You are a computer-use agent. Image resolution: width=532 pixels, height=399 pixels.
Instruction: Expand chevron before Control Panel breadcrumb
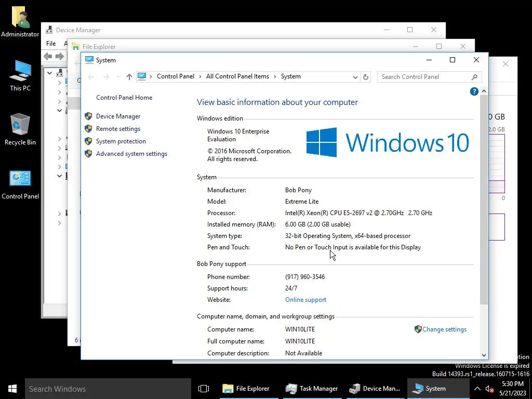point(151,77)
